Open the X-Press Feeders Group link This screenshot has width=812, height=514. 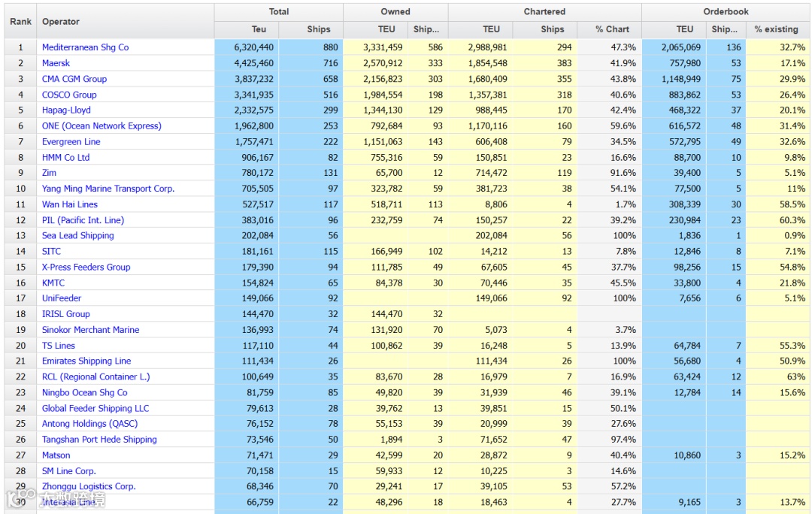[86, 267]
